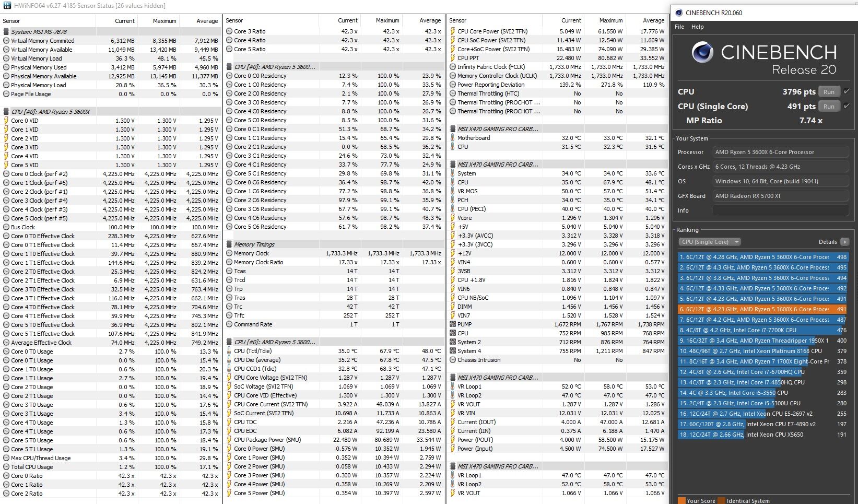This screenshot has width=858, height=504.
Task: Select ranking entry 1 at 4.28 GHz
Action: pos(763,257)
